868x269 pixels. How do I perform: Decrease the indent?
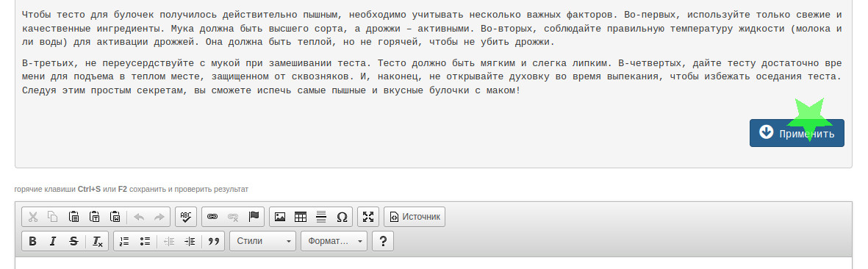coord(169,241)
